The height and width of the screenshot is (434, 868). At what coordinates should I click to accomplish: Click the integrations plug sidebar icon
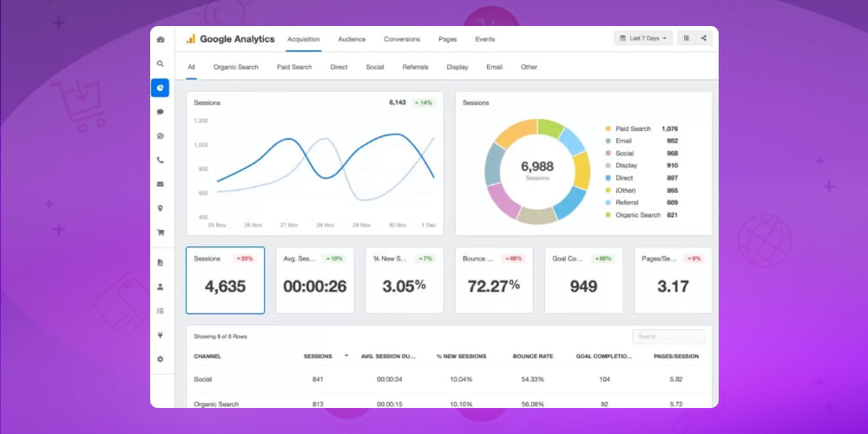coord(161,335)
